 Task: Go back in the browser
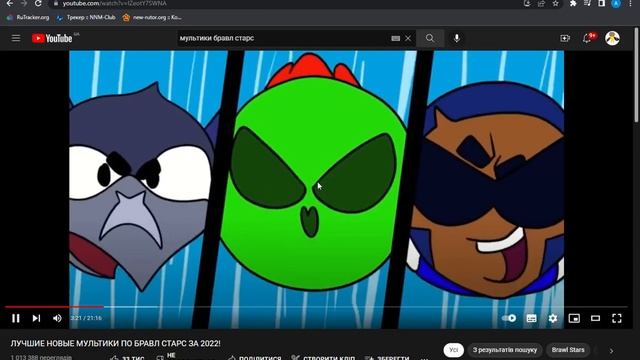10,3
